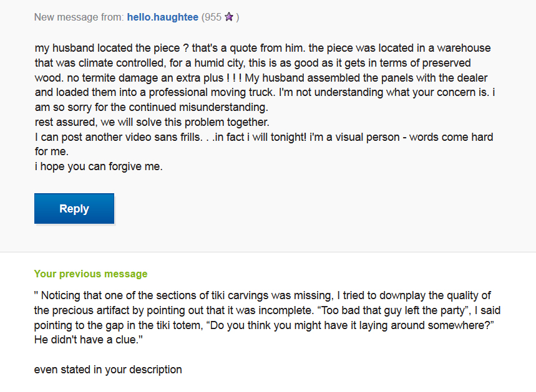The image size is (536, 392).
Task: Click the 955 feedback score
Action: coord(212,17)
